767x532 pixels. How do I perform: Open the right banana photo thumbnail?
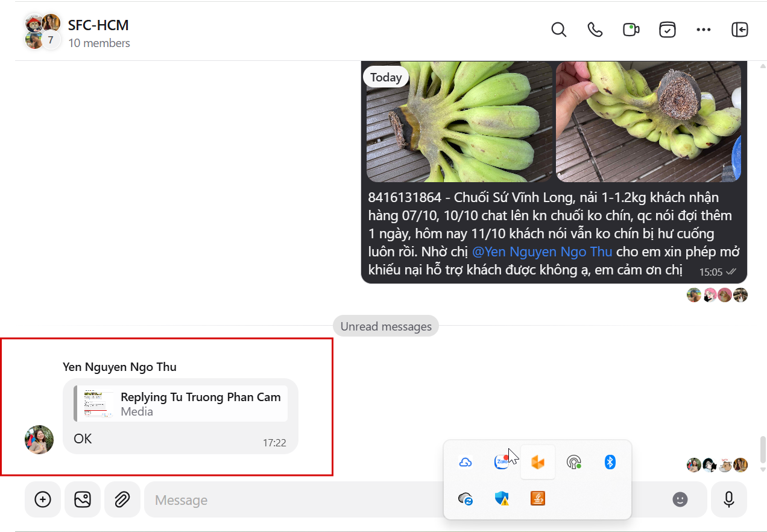pyautogui.click(x=649, y=122)
